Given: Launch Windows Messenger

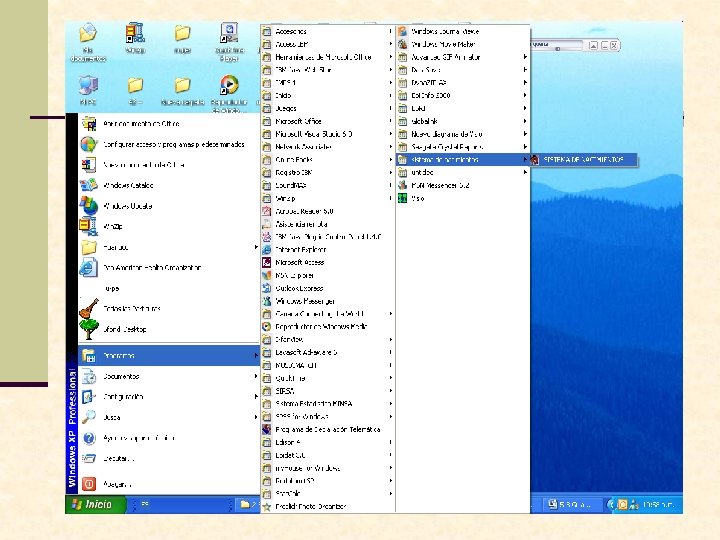Looking at the screenshot, I should 327,301.
